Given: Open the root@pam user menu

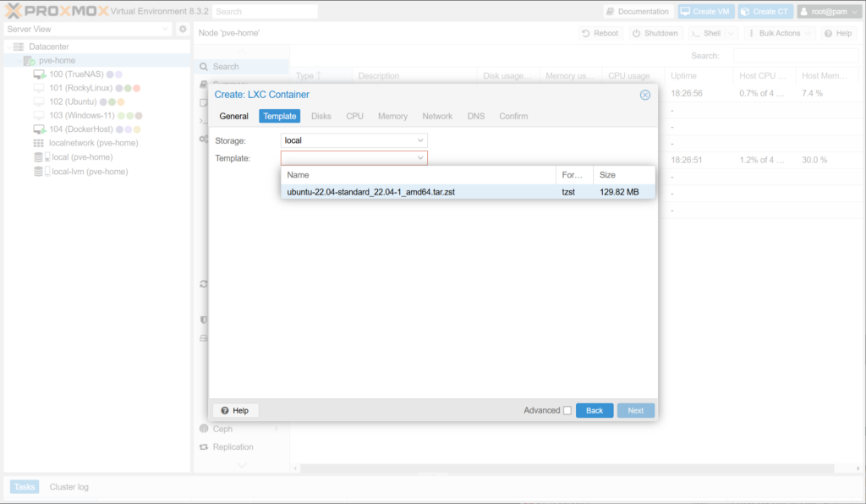Looking at the screenshot, I should coord(829,12).
